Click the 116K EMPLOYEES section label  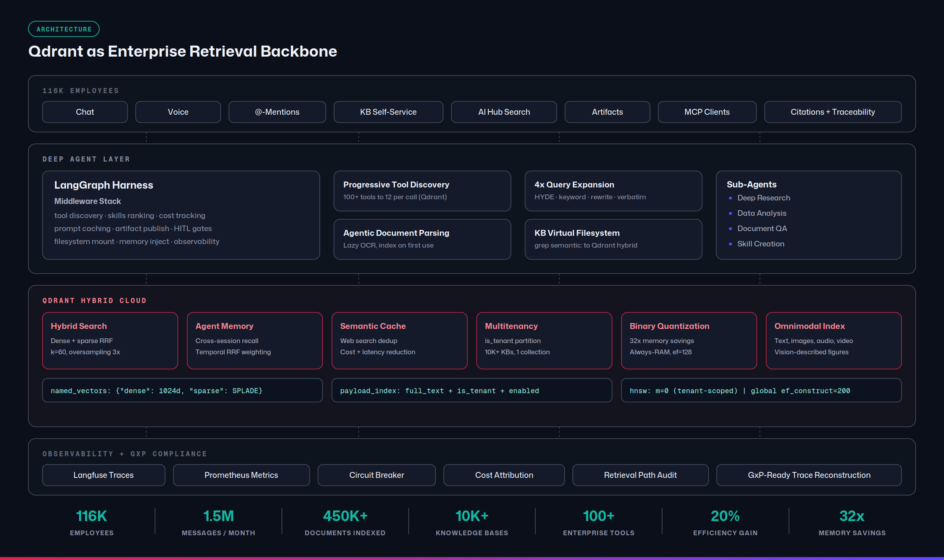pyautogui.click(x=81, y=91)
